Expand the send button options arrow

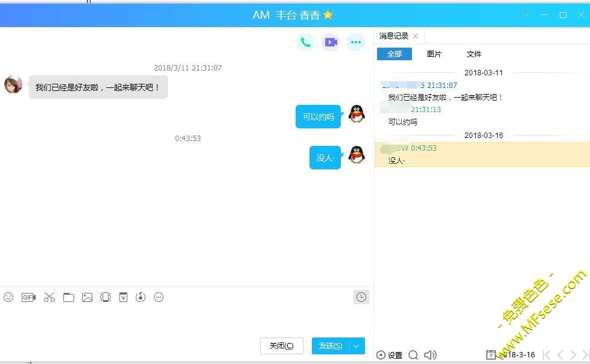357,346
